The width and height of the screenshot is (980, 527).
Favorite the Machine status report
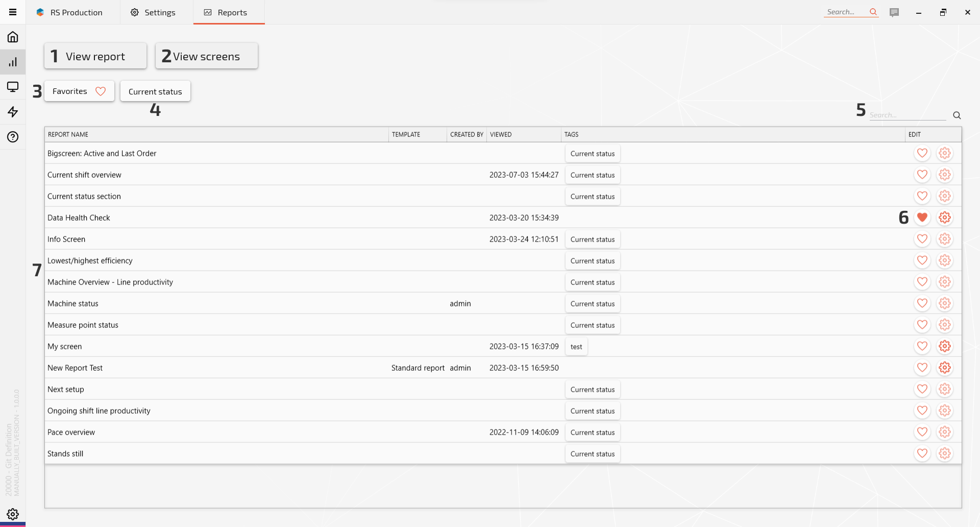922,303
